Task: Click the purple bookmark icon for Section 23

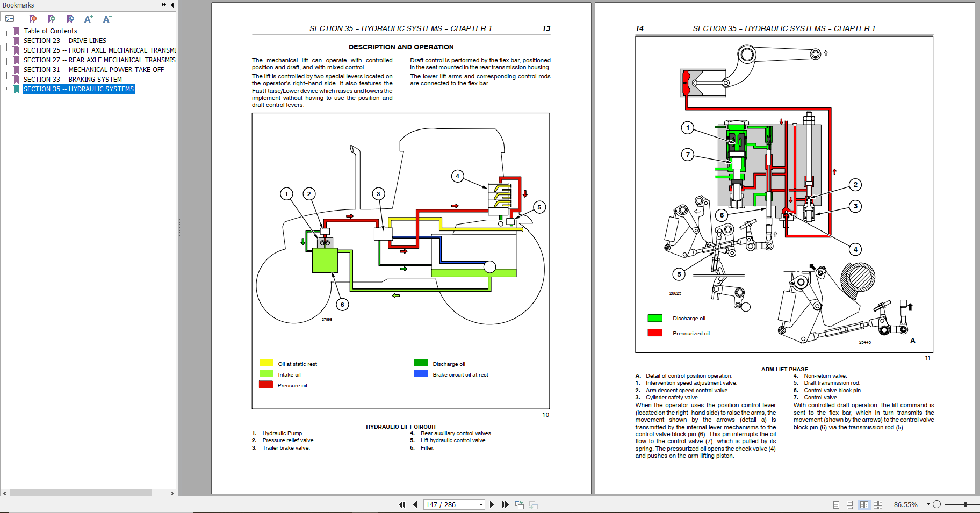Action: pyautogui.click(x=16, y=41)
